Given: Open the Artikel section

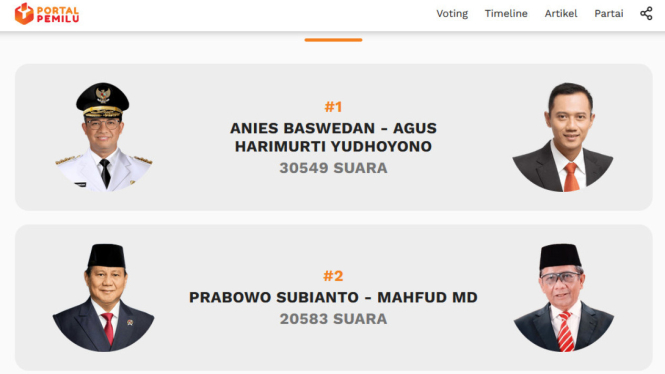Looking at the screenshot, I should click(x=561, y=14).
